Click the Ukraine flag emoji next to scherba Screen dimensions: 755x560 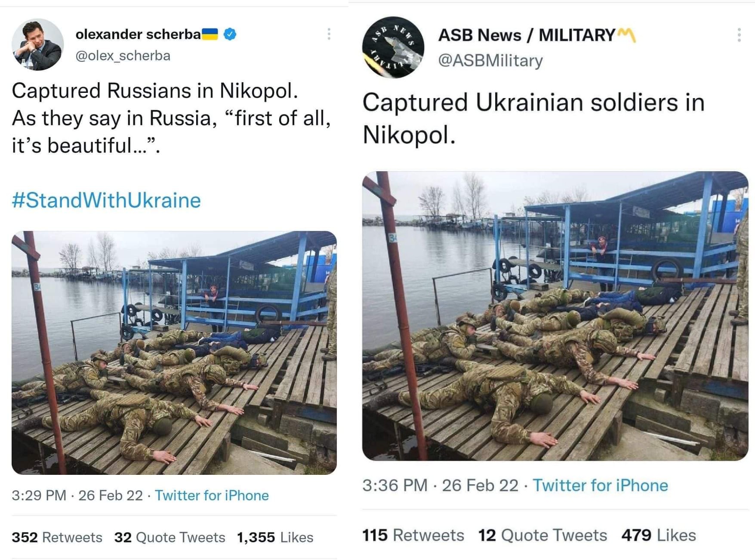pyautogui.click(x=210, y=34)
